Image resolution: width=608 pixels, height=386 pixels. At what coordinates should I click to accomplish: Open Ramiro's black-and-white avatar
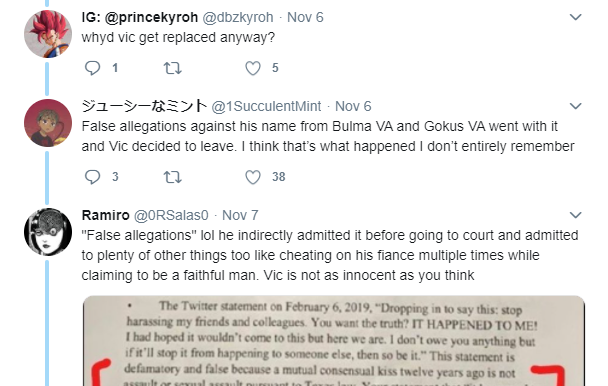click(x=48, y=232)
